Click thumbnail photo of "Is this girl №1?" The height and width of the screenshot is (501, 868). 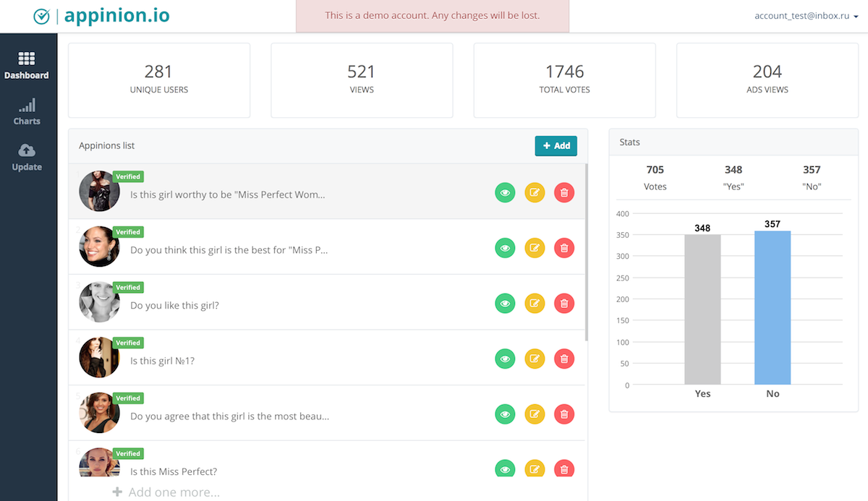(99, 357)
